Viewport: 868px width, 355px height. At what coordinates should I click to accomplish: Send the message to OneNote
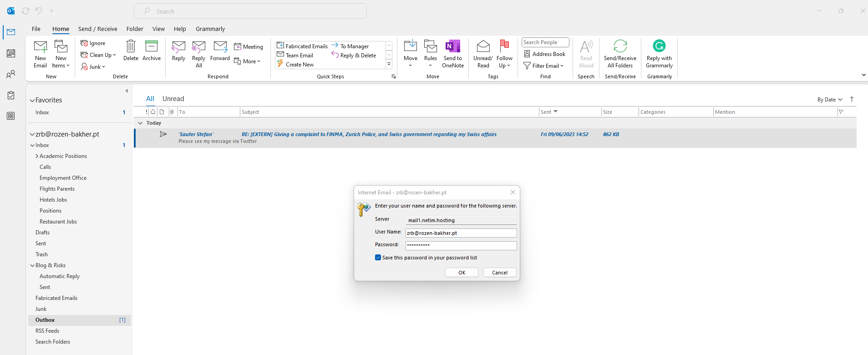point(453,54)
